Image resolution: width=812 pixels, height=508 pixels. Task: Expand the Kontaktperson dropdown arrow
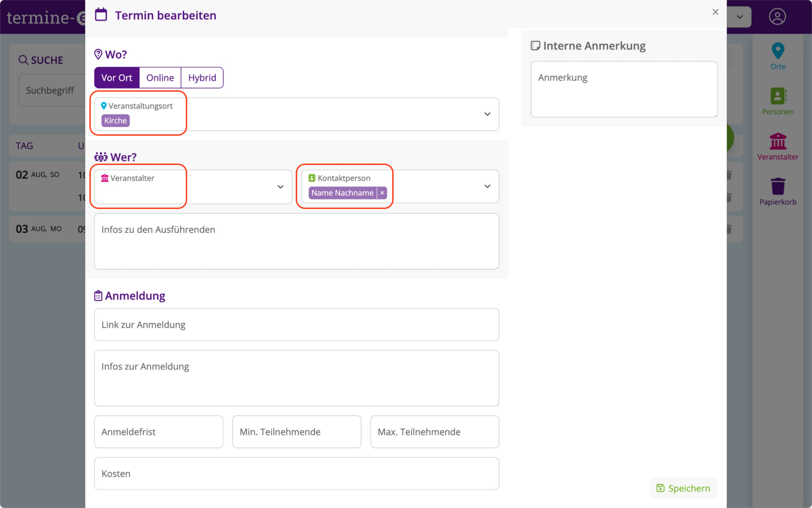(x=487, y=186)
